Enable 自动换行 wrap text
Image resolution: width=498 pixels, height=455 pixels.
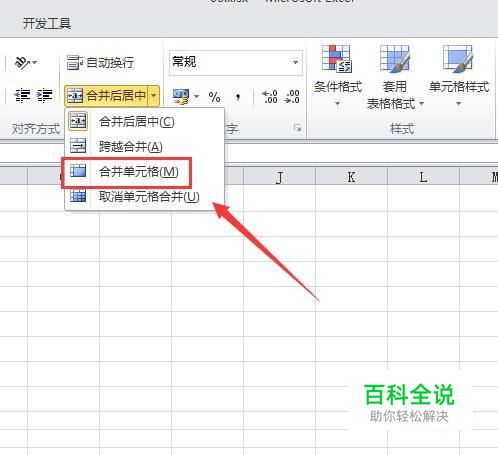tap(100, 62)
